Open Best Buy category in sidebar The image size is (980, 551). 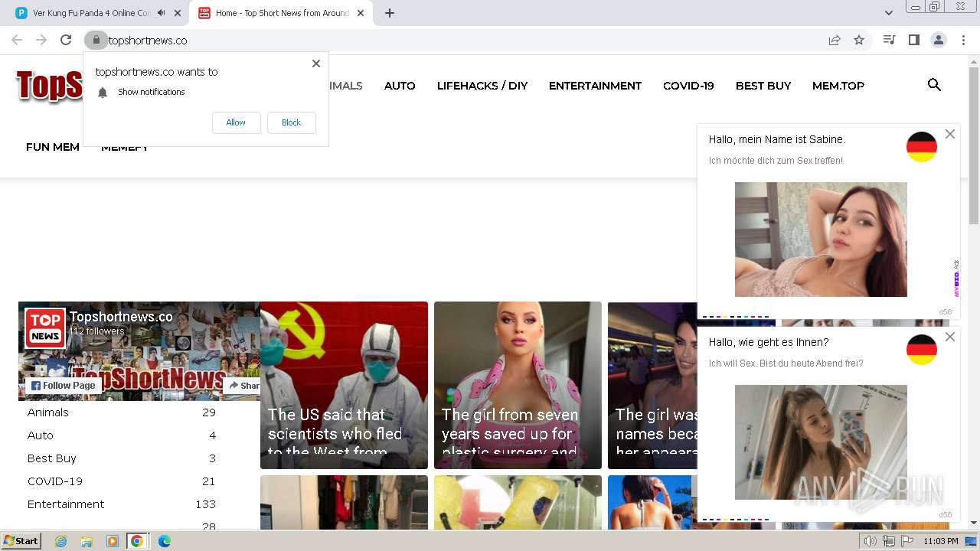coord(52,458)
